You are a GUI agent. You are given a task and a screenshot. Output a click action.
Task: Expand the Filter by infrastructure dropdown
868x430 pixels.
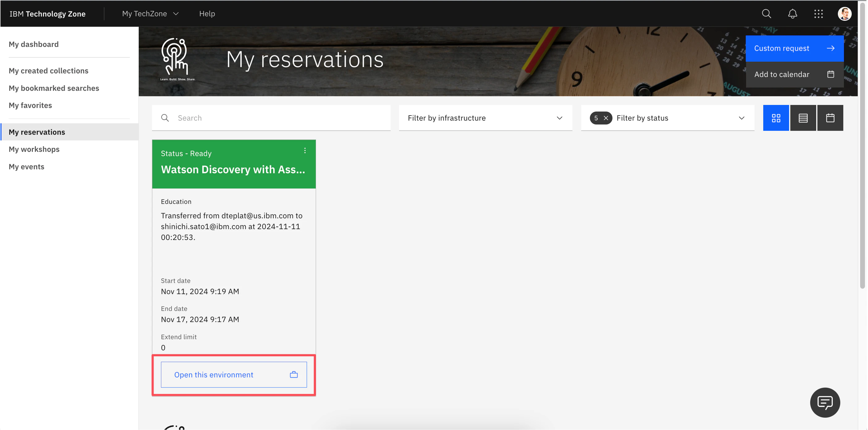pyautogui.click(x=485, y=118)
